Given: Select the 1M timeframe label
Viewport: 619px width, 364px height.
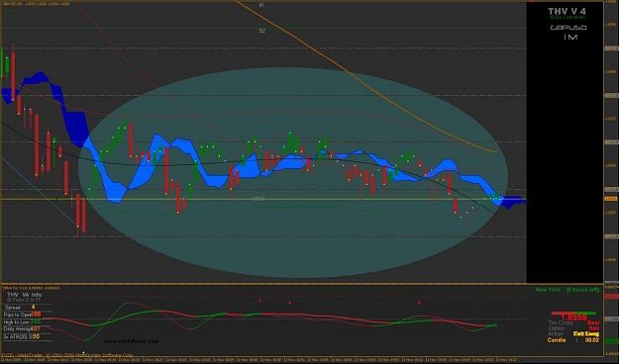Looking at the screenshot, I should pos(570,37).
